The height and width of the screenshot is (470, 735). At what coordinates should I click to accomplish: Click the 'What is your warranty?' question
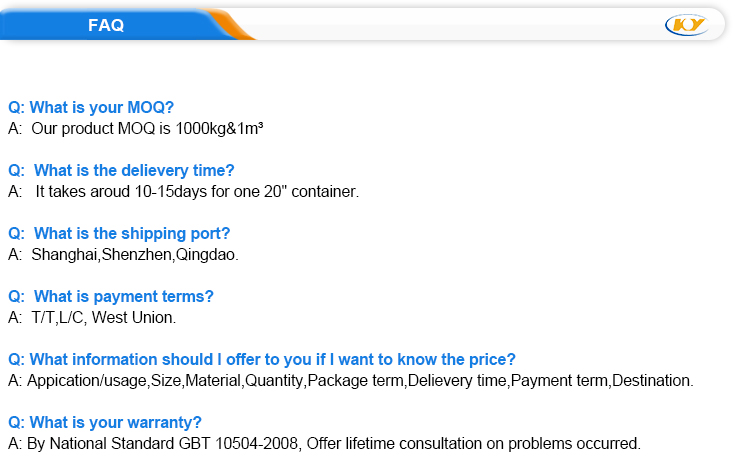pos(105,422)
